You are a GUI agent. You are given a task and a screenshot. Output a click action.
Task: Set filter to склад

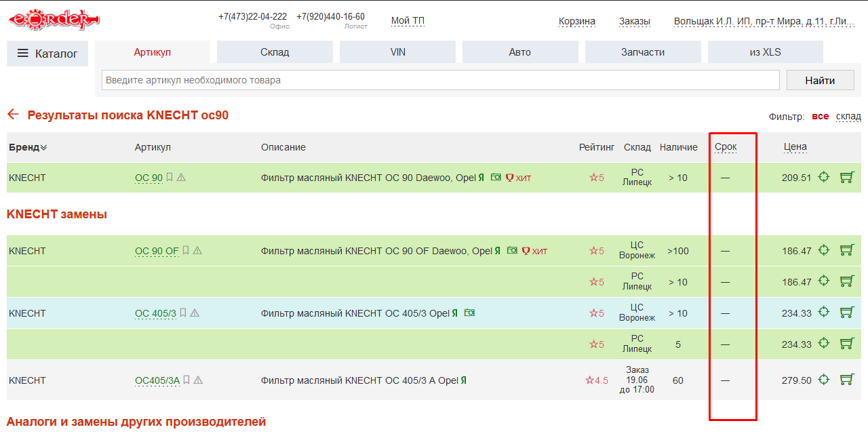(848, 116)
